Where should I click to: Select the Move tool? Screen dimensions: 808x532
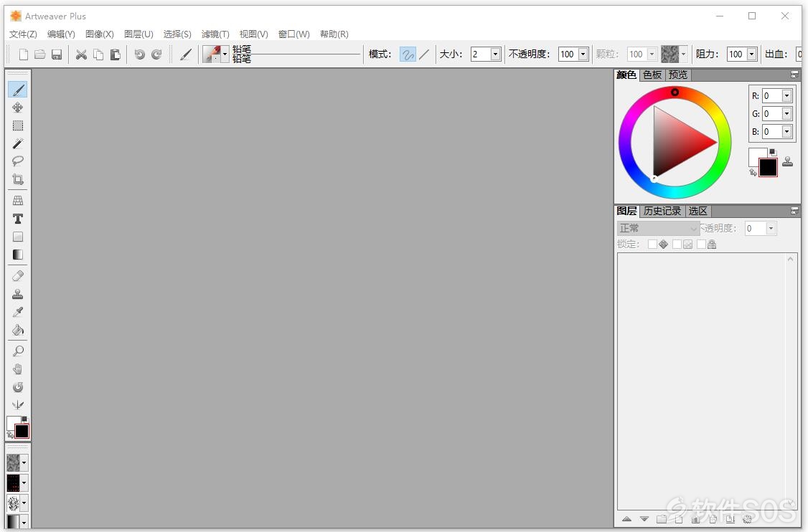pyautogui.click(x=18, y=108)
